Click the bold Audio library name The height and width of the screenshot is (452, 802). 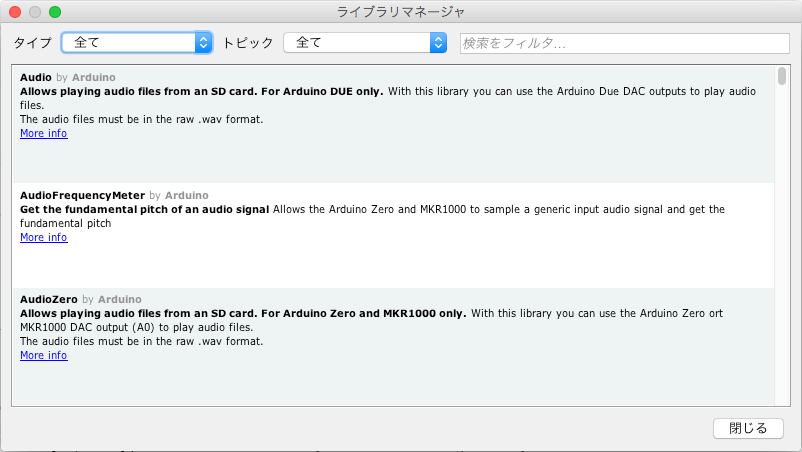36,77
